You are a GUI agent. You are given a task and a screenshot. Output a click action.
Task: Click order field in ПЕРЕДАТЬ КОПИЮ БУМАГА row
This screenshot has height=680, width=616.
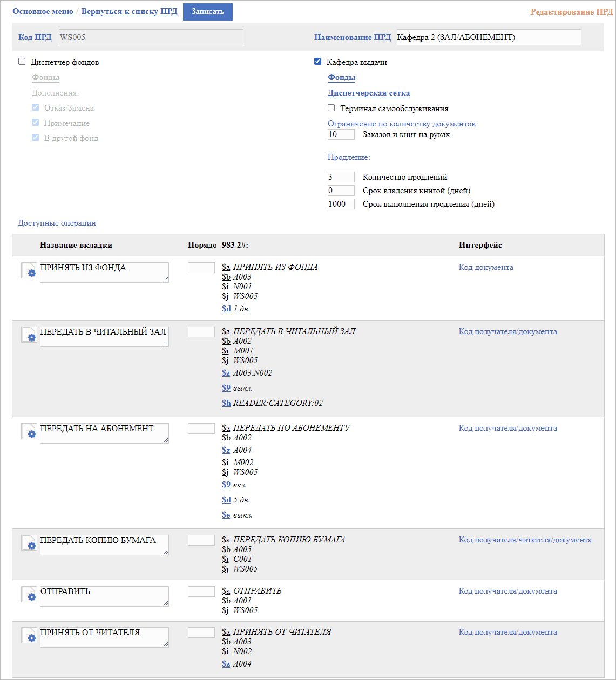[x=201, y=540]
